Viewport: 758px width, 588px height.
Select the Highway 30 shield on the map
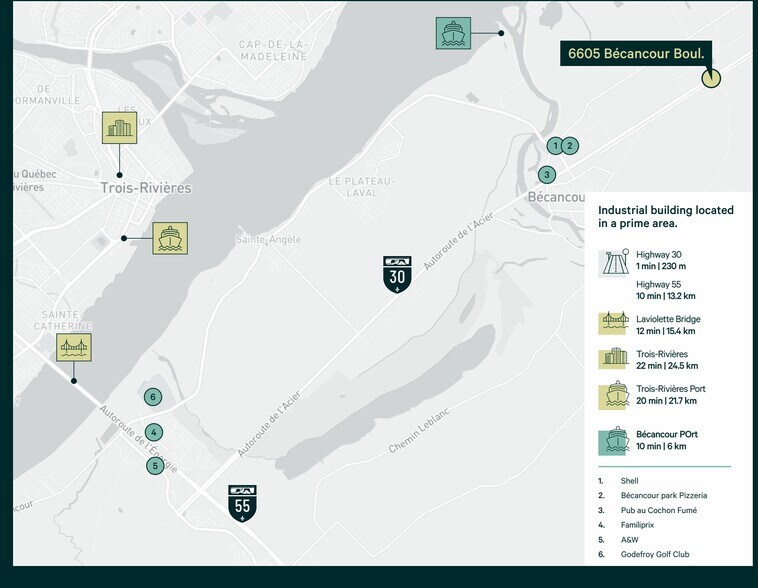(x=398, y=274)
